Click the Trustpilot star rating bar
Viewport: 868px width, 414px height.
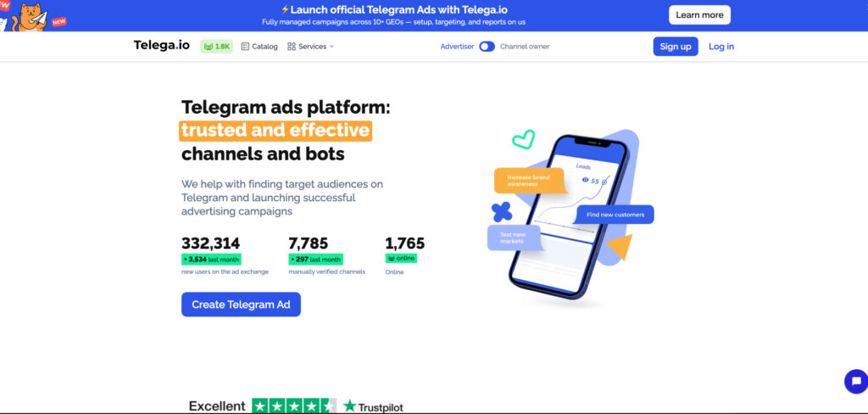294,406
